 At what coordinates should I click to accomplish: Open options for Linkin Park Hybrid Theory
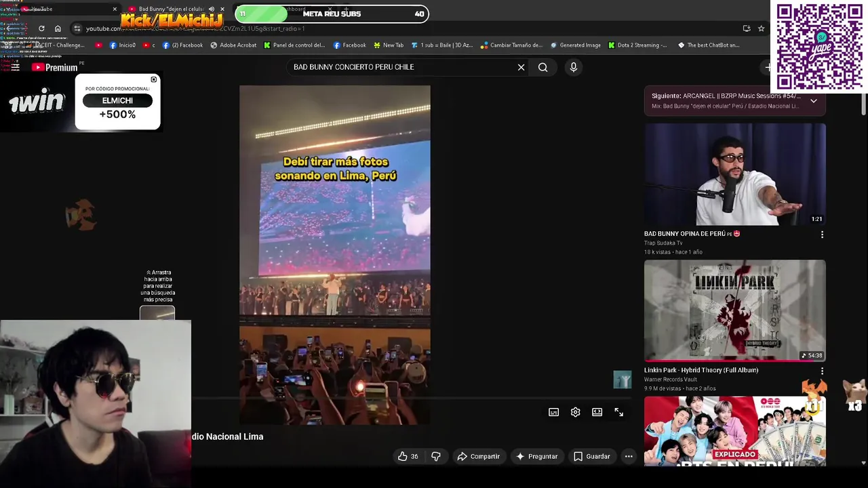(x=822, y=371)
